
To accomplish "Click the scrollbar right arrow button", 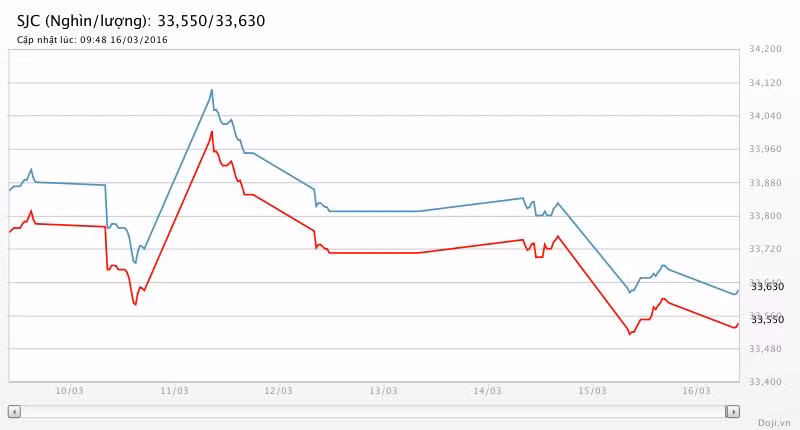I will pyautogui.click(x=733, y=411).
